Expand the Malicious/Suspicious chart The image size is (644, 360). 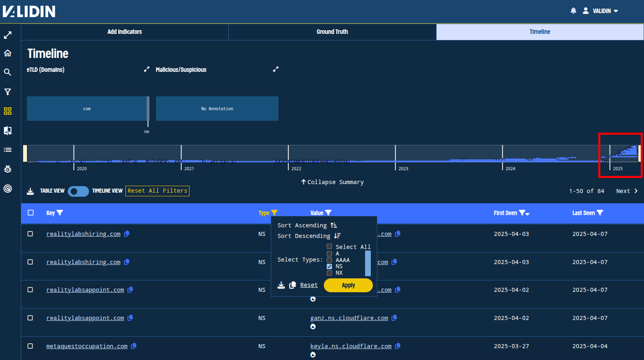tap(276, 69)
